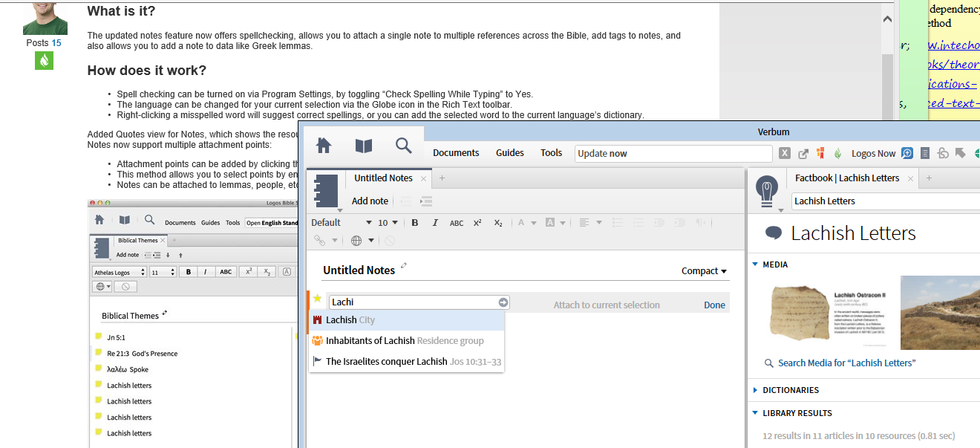Click Done on the note attachment row
This screenshot has width=980, height=448.
[x=714, y=305]
